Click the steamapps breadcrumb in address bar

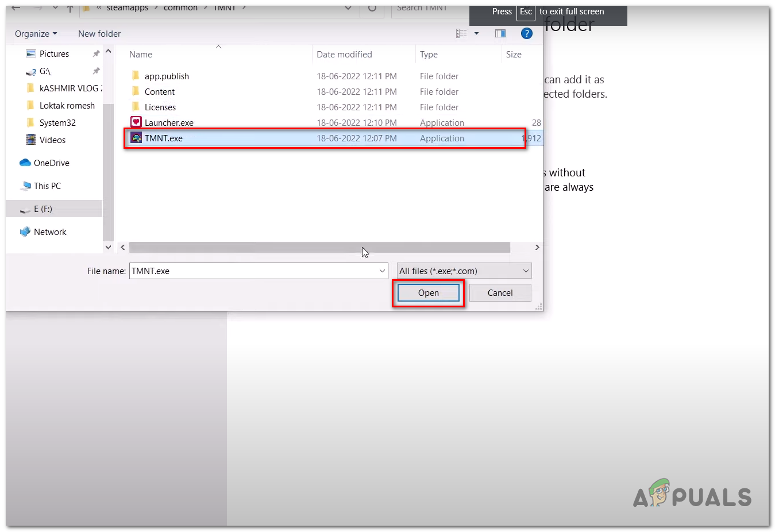[x=128, y=8]
